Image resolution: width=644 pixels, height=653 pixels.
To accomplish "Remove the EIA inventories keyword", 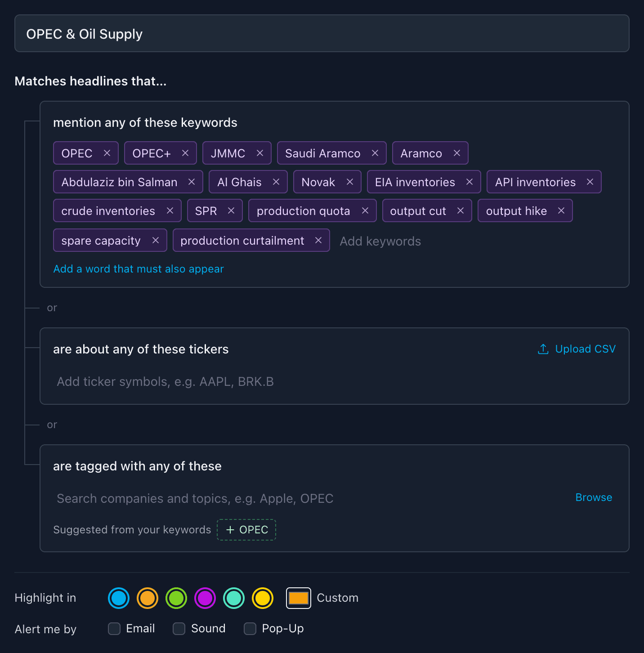I will coord(470,182).
